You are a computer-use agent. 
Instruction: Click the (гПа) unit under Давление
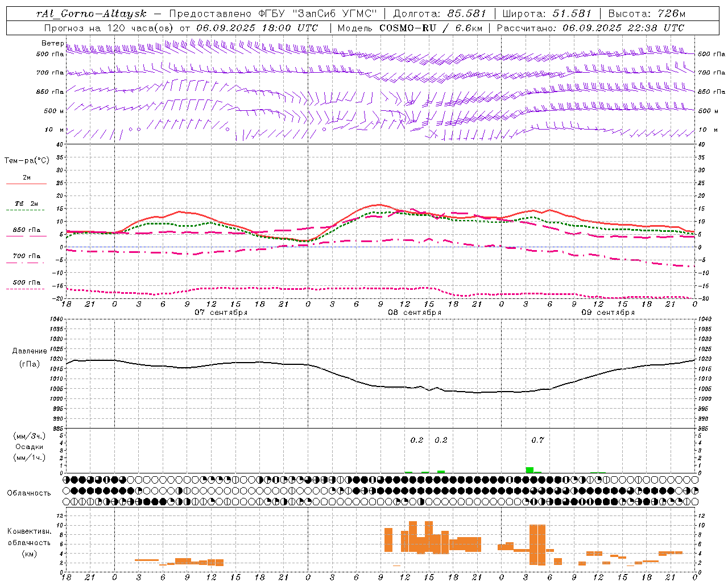point(30,364)
